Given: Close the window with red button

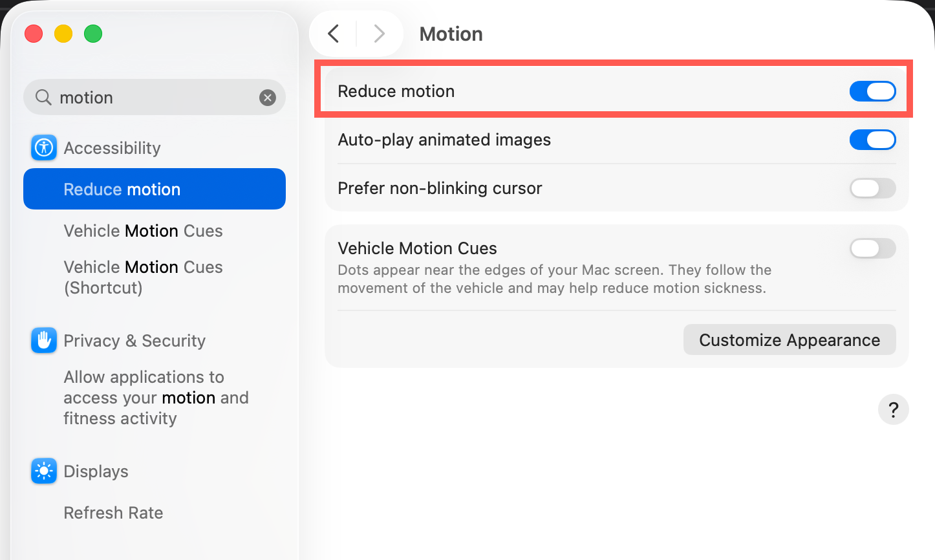Looking at the screenshot, I should (34, 34).
